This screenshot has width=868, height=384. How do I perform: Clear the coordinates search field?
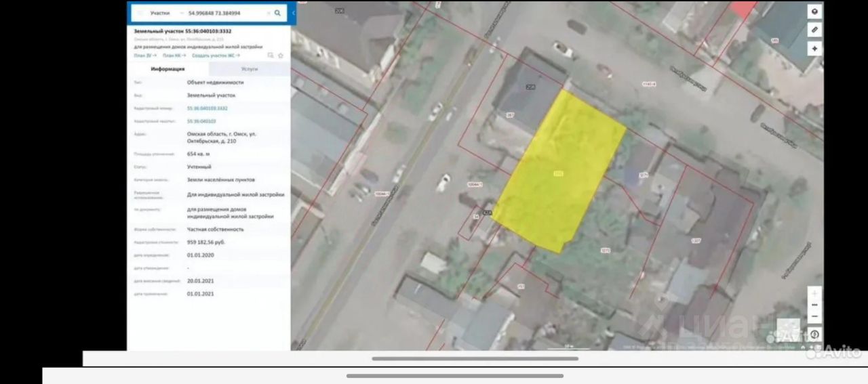pos(269,13)
